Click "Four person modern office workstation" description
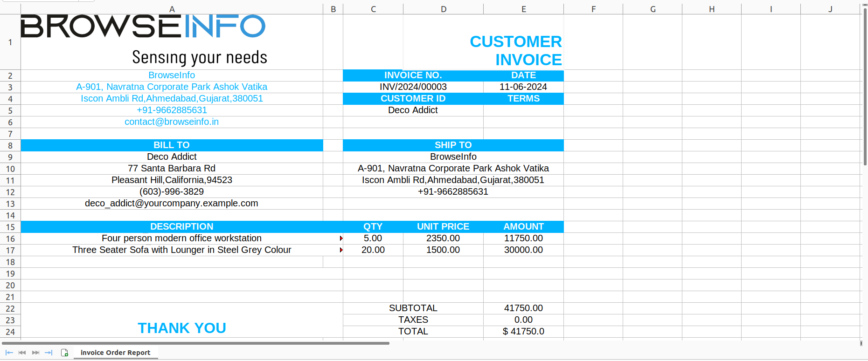Image resolution: width=868 pixels, height=361 pixels. [x=182, y=238]
